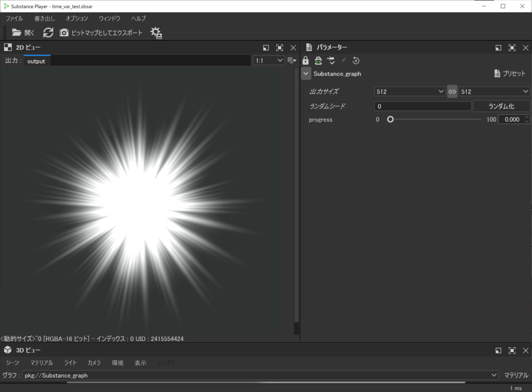This screenshot has width=532, height=392.
Task: Click the プリセット button
Action: tap(510, 74)
